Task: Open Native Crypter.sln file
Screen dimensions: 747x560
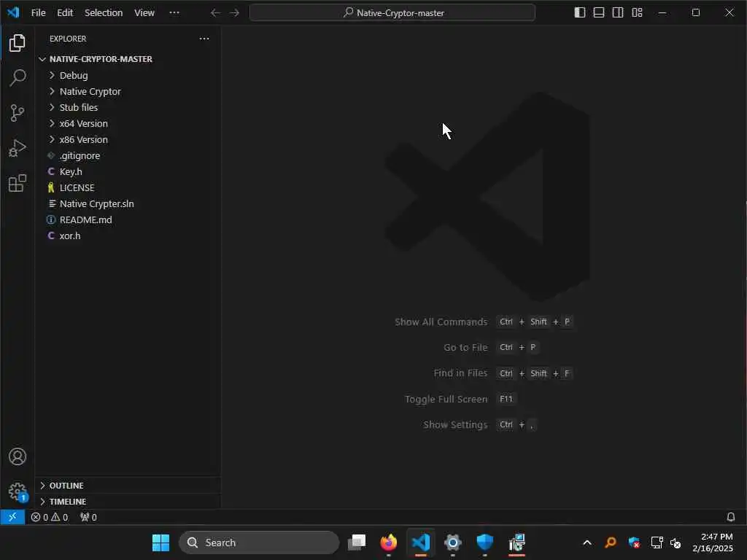Action: [128, 204]
